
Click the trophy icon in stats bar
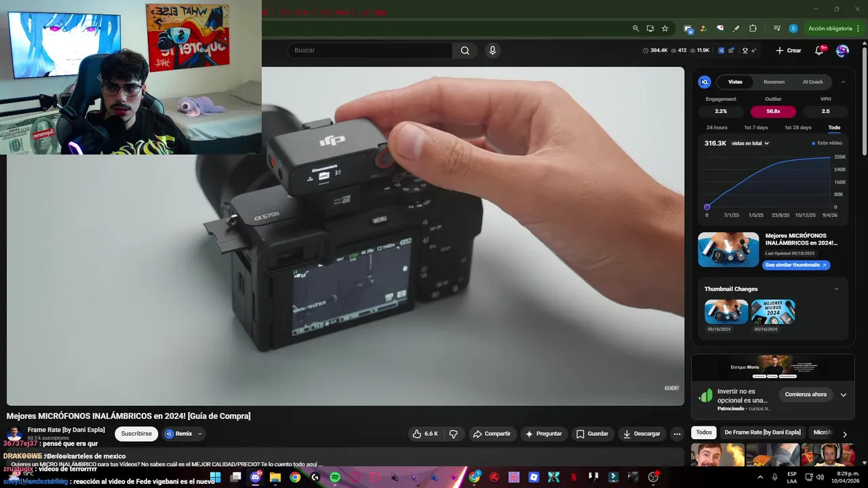click(x=745, y=50)
